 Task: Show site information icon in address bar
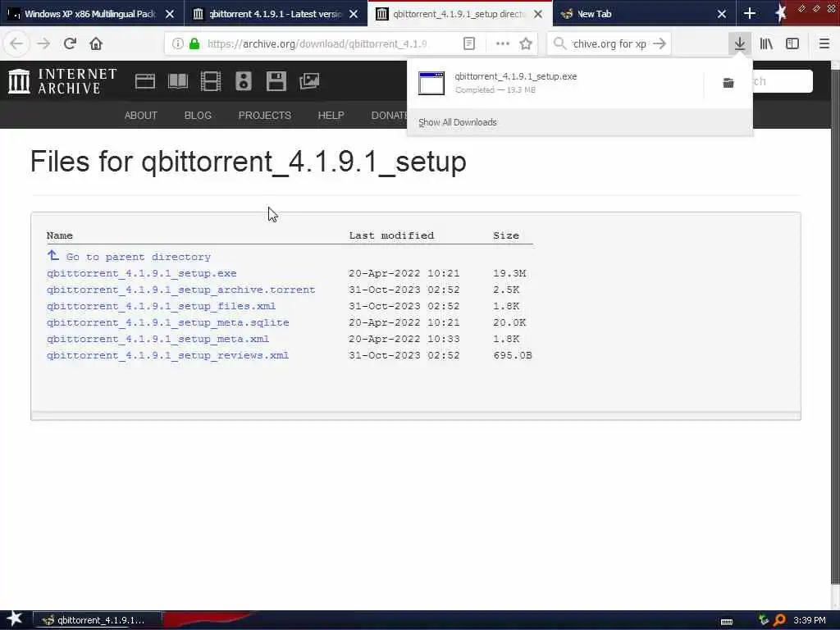pos(178,43)
